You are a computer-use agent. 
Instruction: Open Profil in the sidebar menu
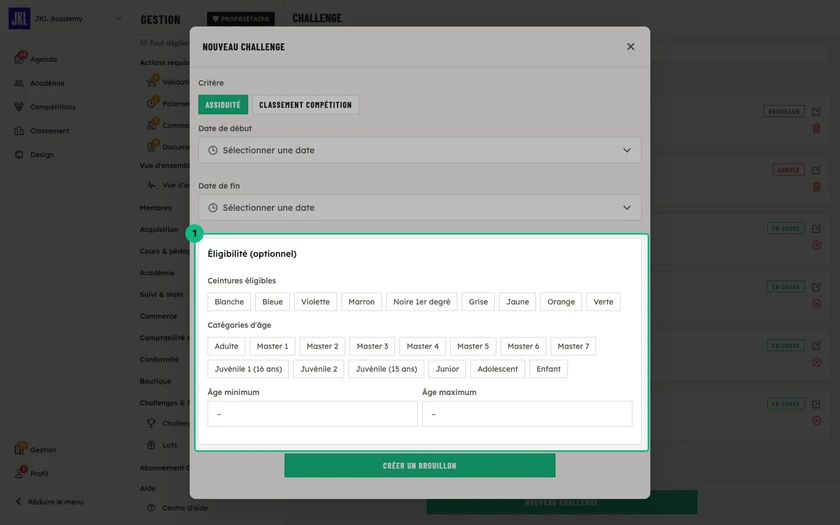(x=39, y=474)
